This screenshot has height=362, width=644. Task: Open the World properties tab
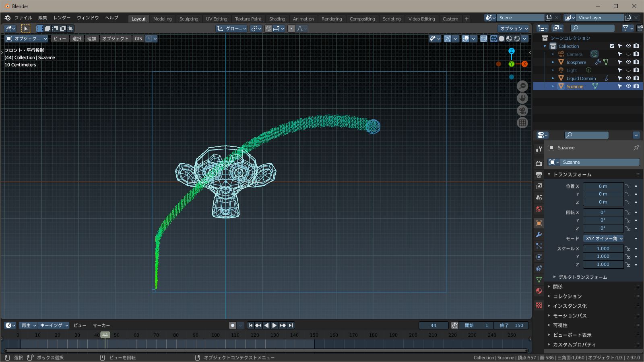tap(539, 209)
